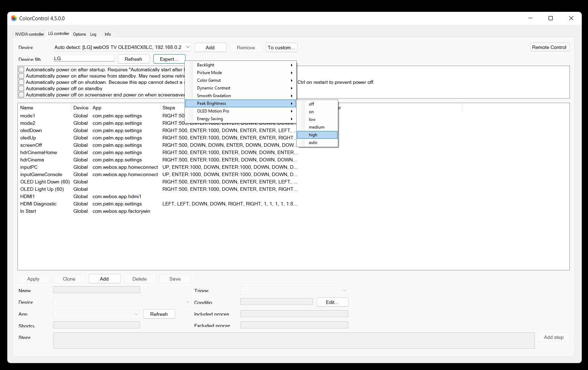
Task: Click the Included processes field
Action: coord(294,314)
